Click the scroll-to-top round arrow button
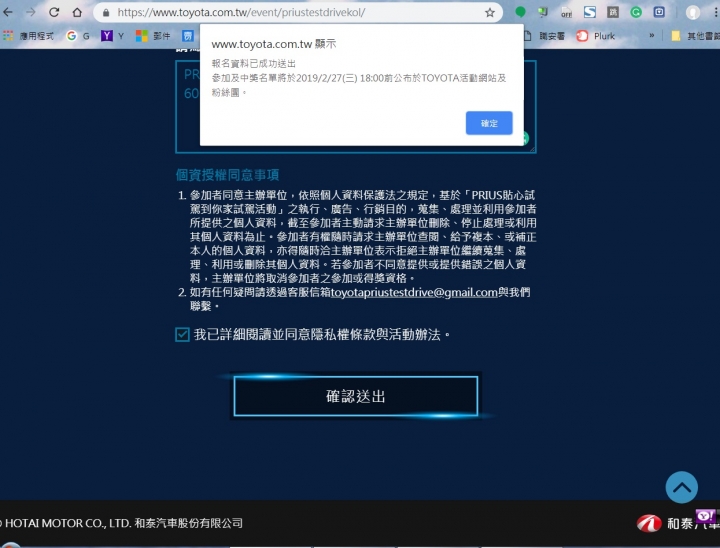This screenshot has height=548, width=720. tap(681, 487)
